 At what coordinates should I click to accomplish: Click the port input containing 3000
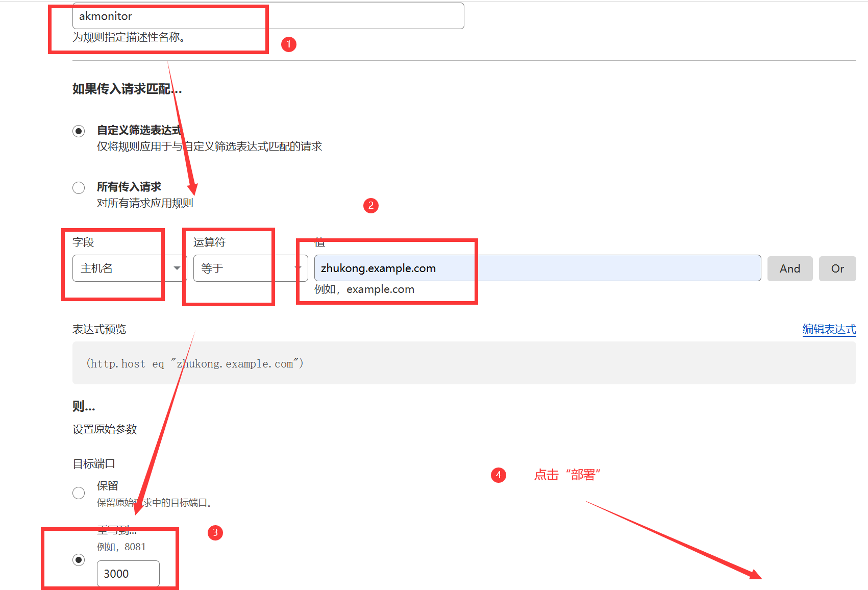pos(128,574)
